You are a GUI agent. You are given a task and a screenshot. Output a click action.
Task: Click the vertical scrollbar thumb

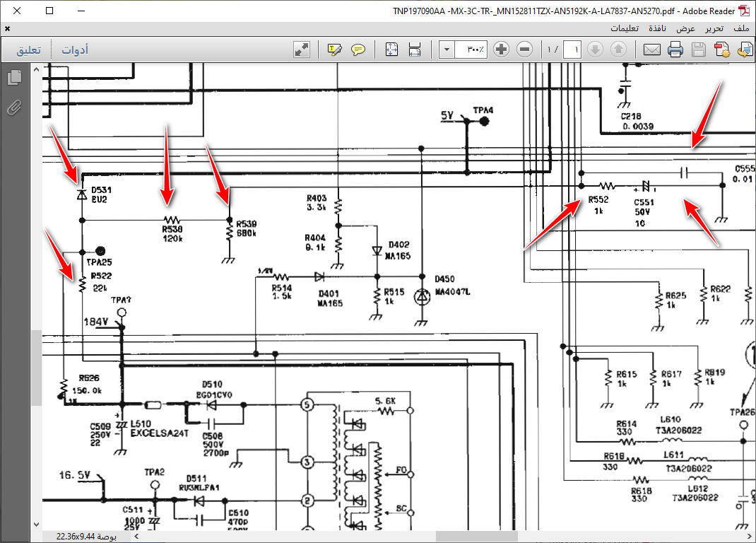click(x=36, y=368)
